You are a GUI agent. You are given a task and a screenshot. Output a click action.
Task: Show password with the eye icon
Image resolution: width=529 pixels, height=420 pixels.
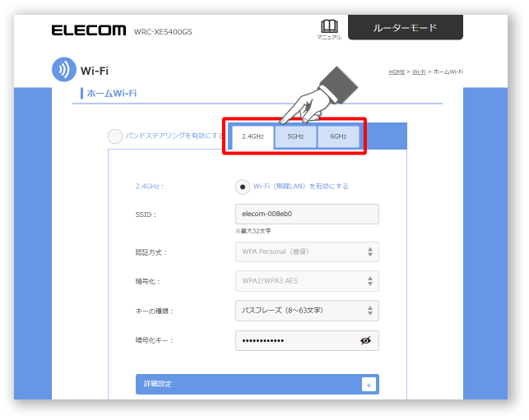point(366,340)
